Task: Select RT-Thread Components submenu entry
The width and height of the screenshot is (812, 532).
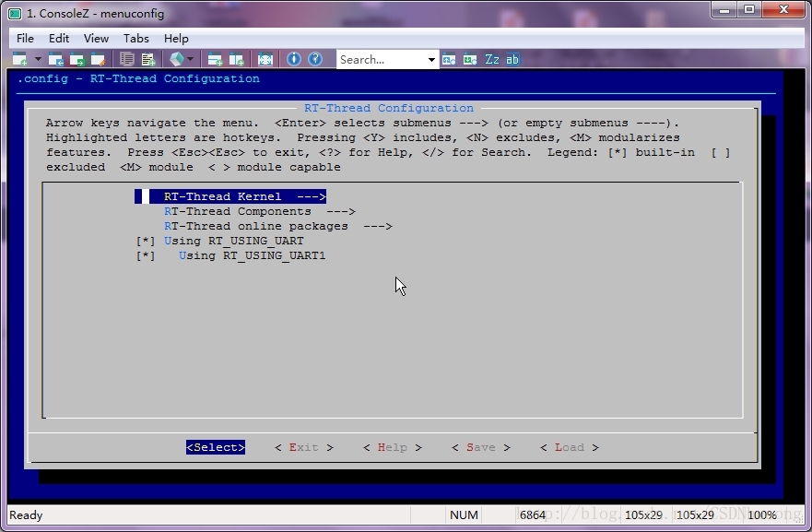Action: pos(259,211)
